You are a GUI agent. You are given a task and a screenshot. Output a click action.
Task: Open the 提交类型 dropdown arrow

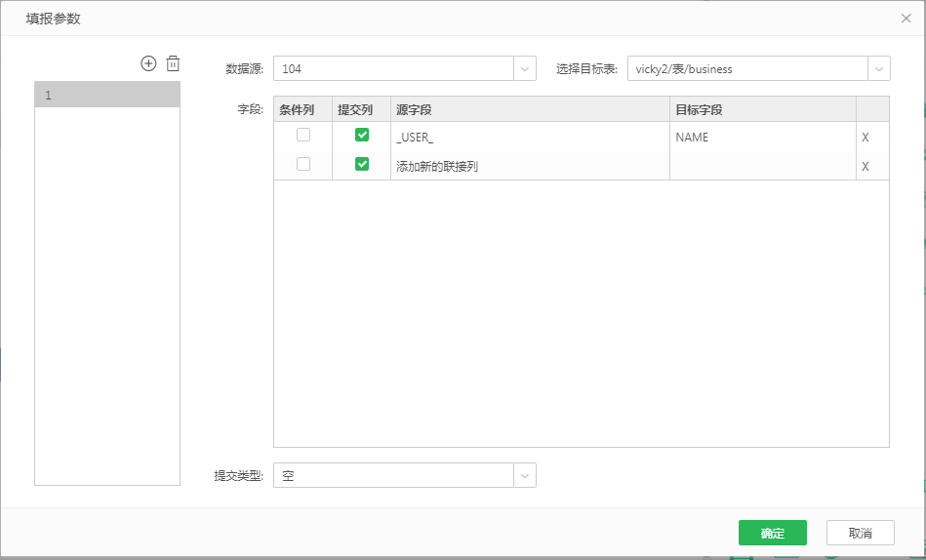pyautogui.click(x=524, y=475)
